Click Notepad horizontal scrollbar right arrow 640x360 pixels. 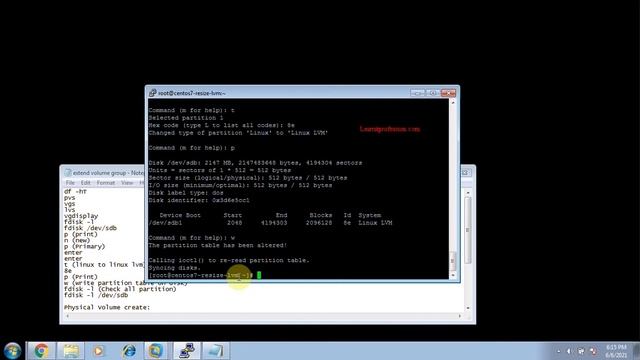(460, 316)
